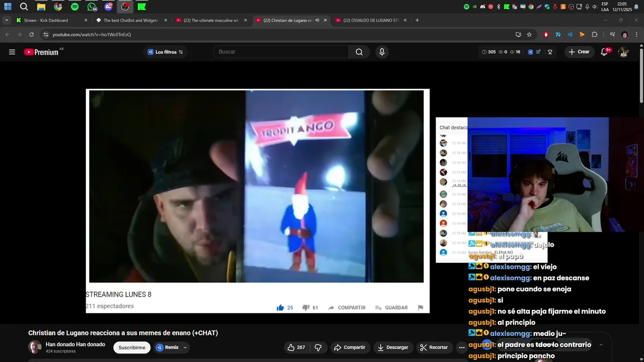644x362 pixels.
Task: Open the tab search chevron dropdown
Action: pyautogui.click(x=7, y=20)
